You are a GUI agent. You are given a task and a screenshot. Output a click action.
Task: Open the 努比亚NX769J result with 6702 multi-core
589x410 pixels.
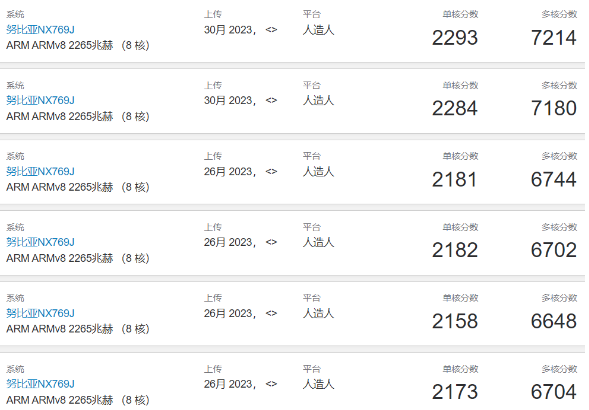(x=40, y=242)
